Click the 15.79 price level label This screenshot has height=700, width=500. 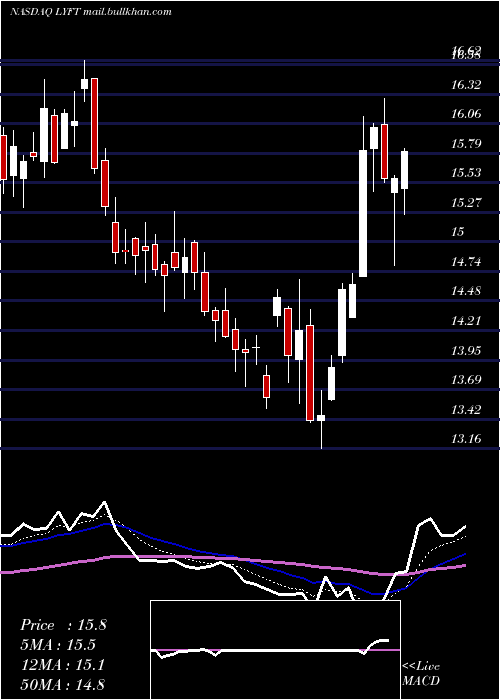pyautogui.click(x=466, y=143)
